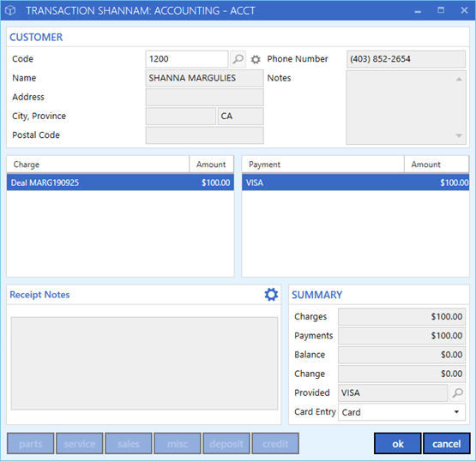The width and height of the screenshot is (476, 461).
Task: Click the Charge column header
Action: tap(98, 165)
